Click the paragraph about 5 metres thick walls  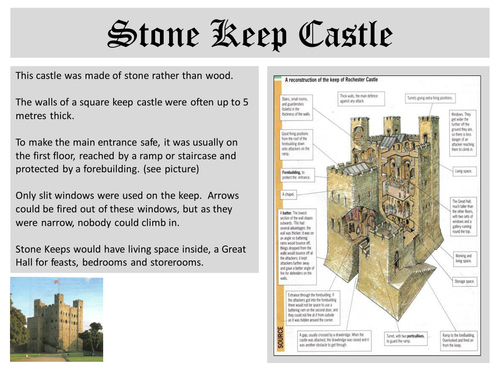click(x=132, y=109)
